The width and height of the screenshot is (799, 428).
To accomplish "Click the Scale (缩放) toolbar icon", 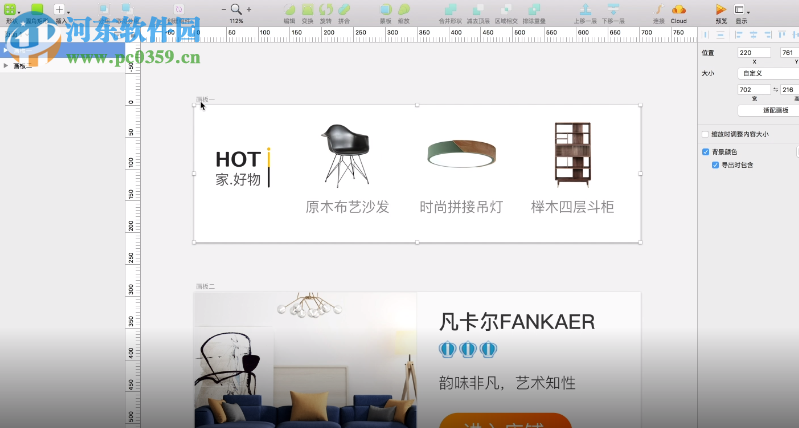I will point(404,10).
